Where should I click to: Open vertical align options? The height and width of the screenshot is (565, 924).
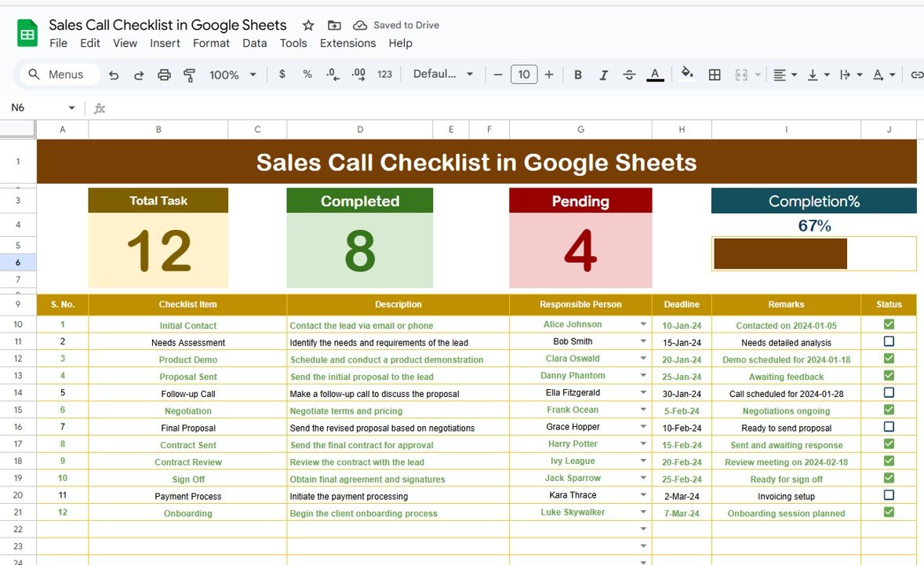tap(818, 75)
